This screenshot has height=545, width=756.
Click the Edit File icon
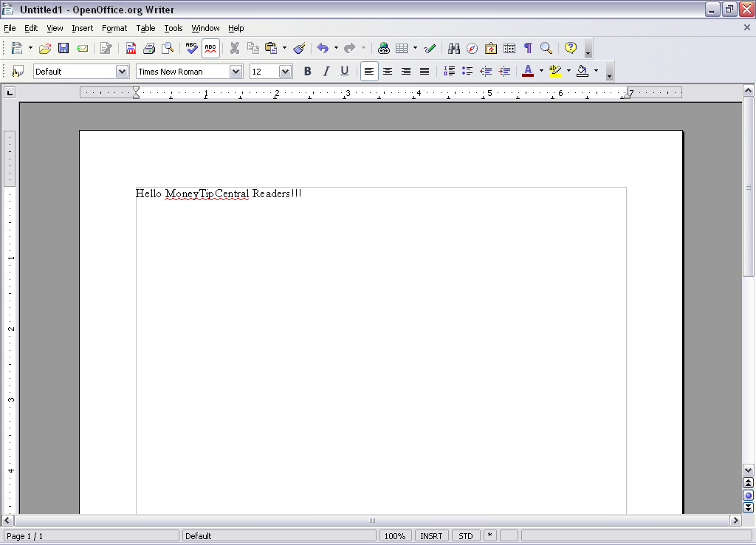pyautogui.click(x=106, y=48)
